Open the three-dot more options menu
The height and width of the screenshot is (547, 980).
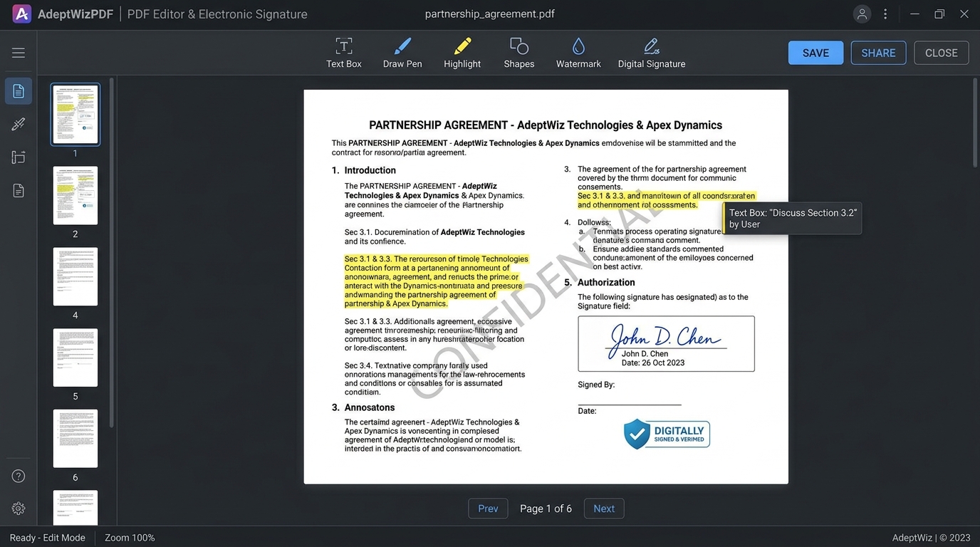[885, 14]
